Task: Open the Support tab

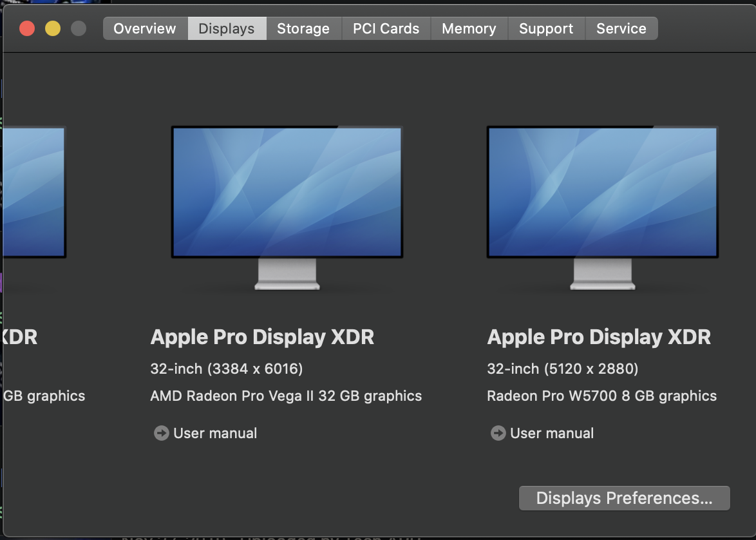Action: (x=546, y=28)
